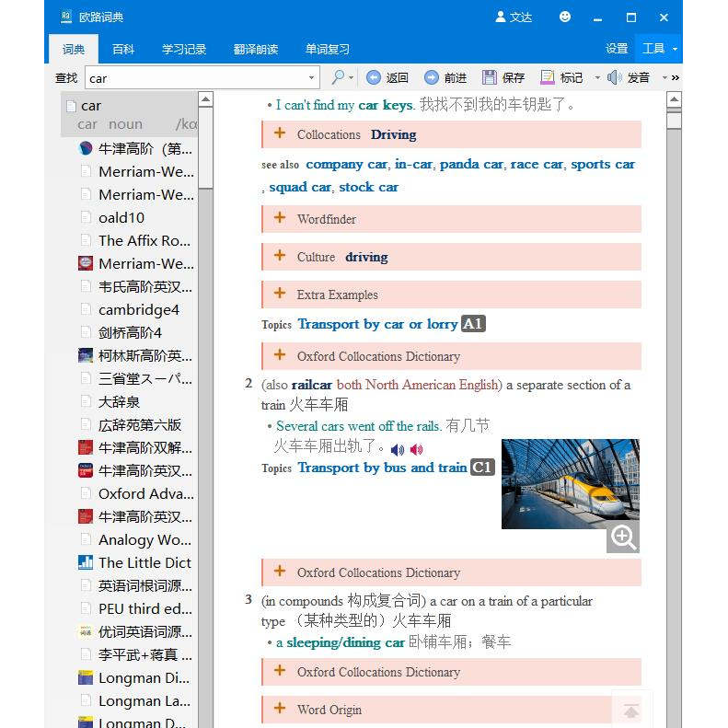Open the 工具 tools menu
This screenshot has width=728, height=728.
pos(659,48)
